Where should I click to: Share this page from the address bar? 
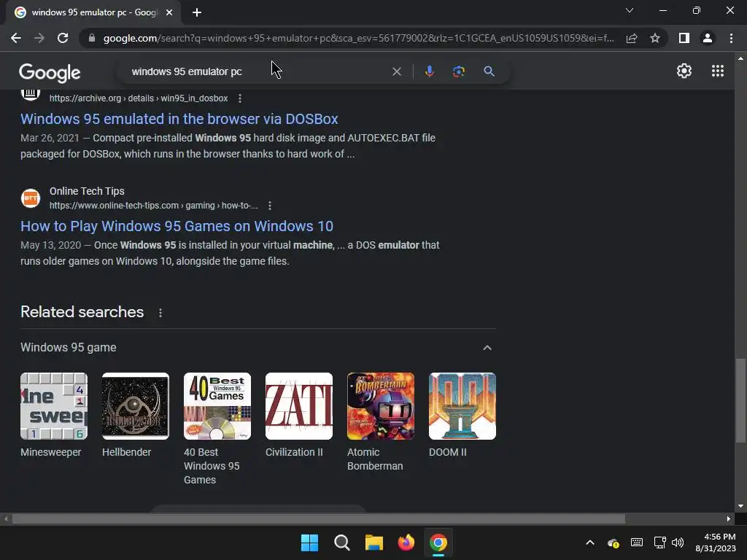point(632,38)
